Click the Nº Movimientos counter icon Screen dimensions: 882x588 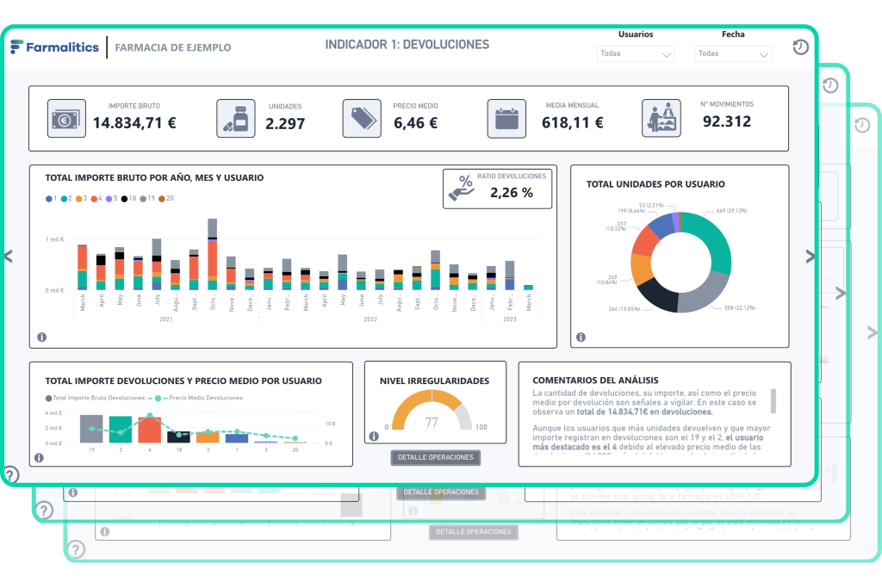click(661, 118)
